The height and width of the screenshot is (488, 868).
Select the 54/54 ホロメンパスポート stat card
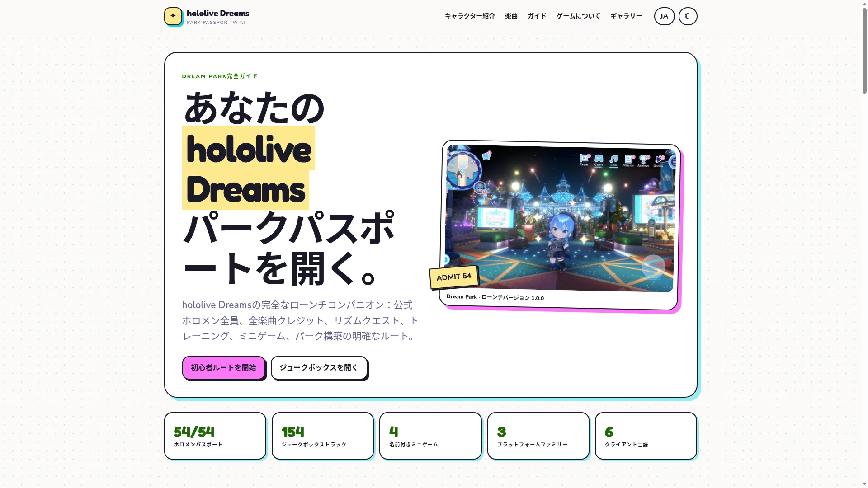click(215, 436)
